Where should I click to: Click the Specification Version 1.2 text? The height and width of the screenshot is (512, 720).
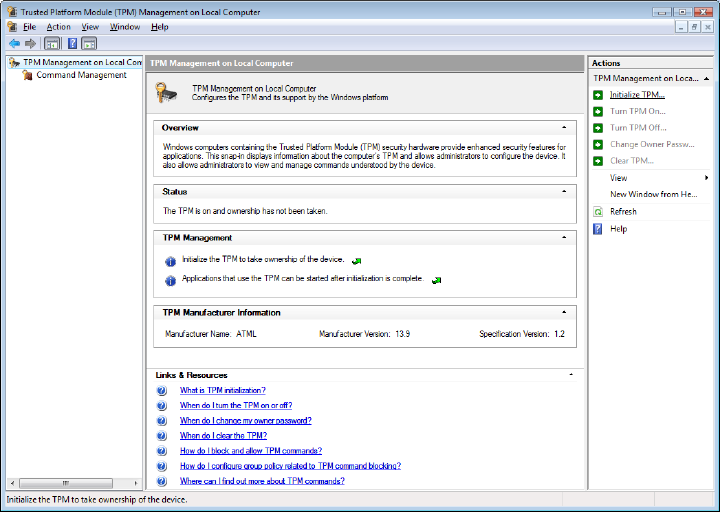click(x=522, y=334)
